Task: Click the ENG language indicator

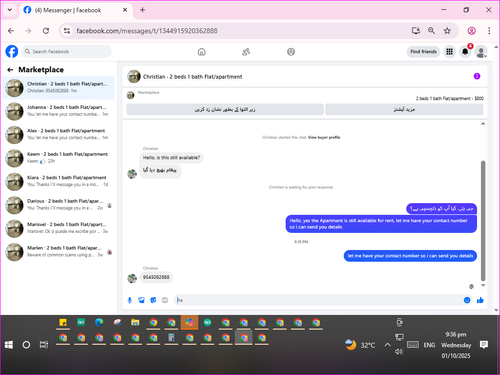Action: click(429, 345)
